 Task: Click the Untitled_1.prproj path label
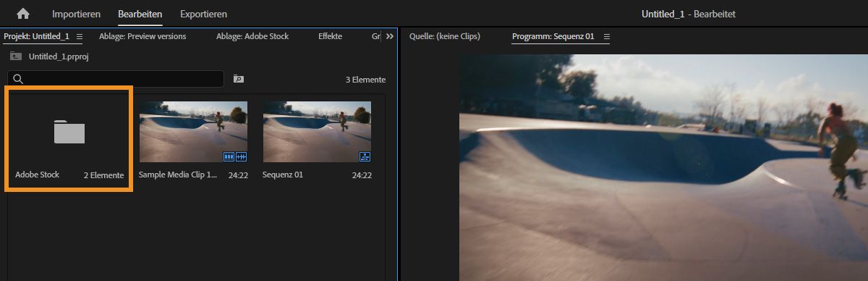[59, 56]
